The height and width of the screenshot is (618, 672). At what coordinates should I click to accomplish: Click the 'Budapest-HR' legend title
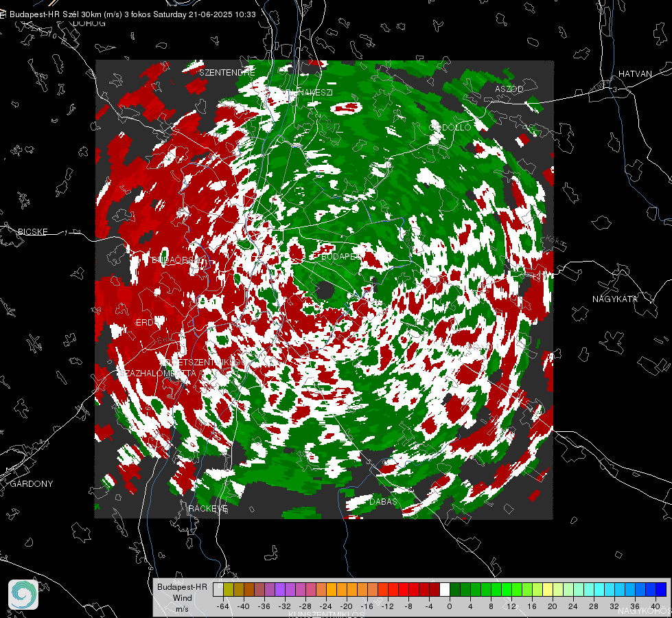pos(182,586)
